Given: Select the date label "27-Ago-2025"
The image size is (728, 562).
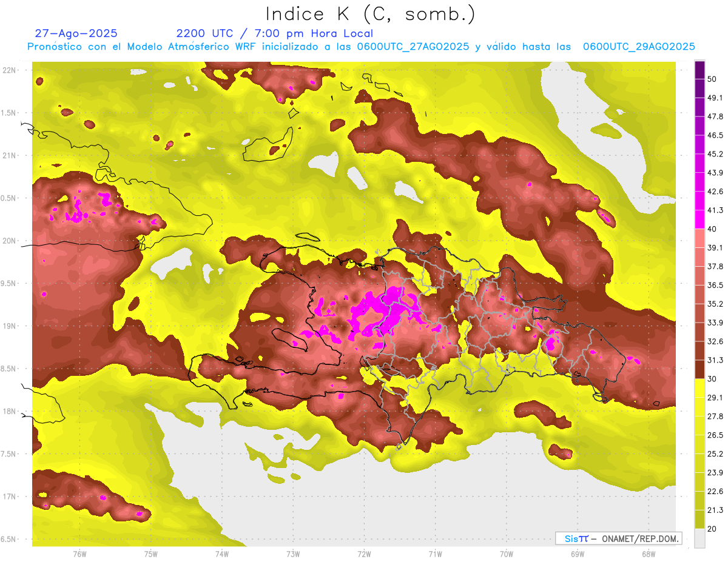Looking at the screenshot, I should pyautogui.click(x=76, y=33).
